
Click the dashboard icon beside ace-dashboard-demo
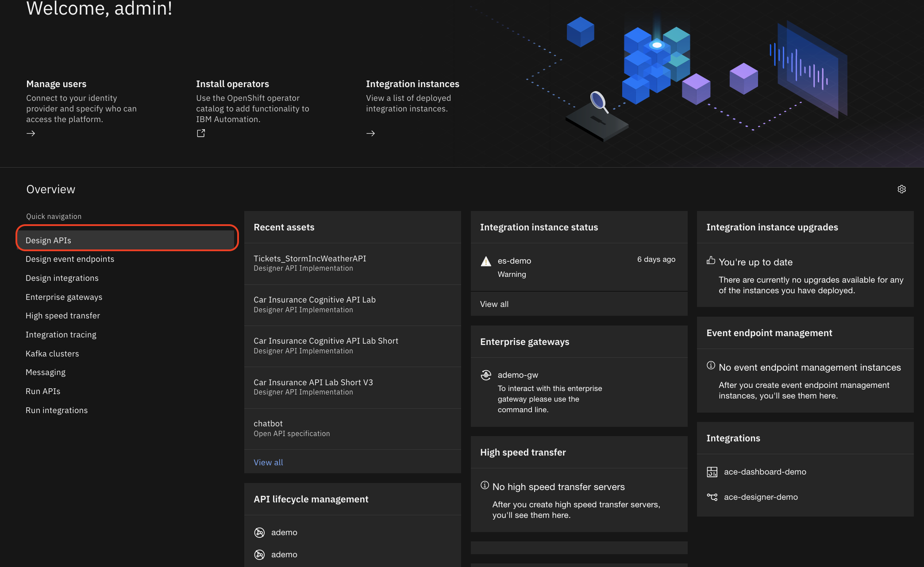(712, 471)
